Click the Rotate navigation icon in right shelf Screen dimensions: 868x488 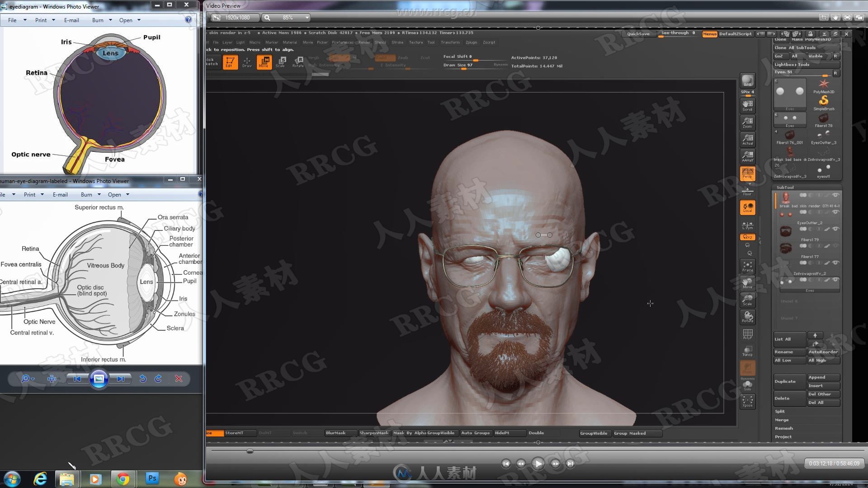(747, 317)
